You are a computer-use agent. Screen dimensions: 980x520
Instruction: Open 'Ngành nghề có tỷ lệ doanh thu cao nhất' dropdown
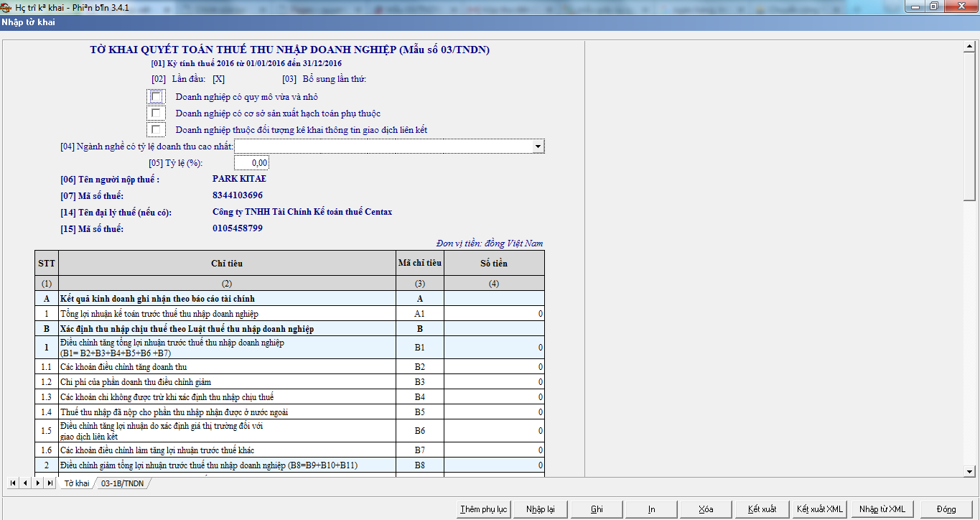click(x=538, y=147)
